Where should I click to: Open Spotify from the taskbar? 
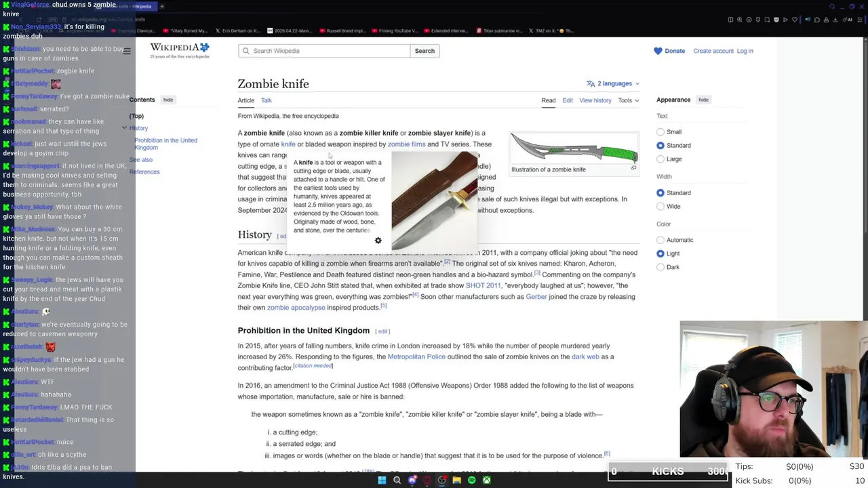pos(472,481)
